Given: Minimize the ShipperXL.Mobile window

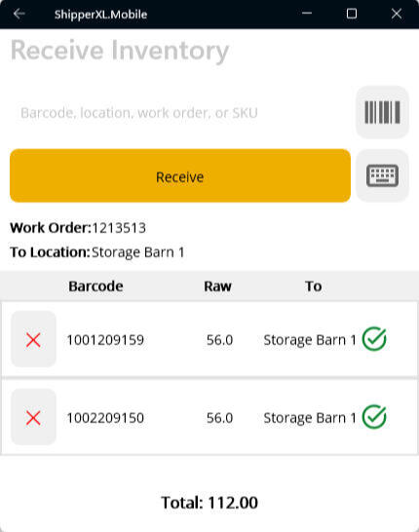Looking at the screenshot, I should click(307, 14).
